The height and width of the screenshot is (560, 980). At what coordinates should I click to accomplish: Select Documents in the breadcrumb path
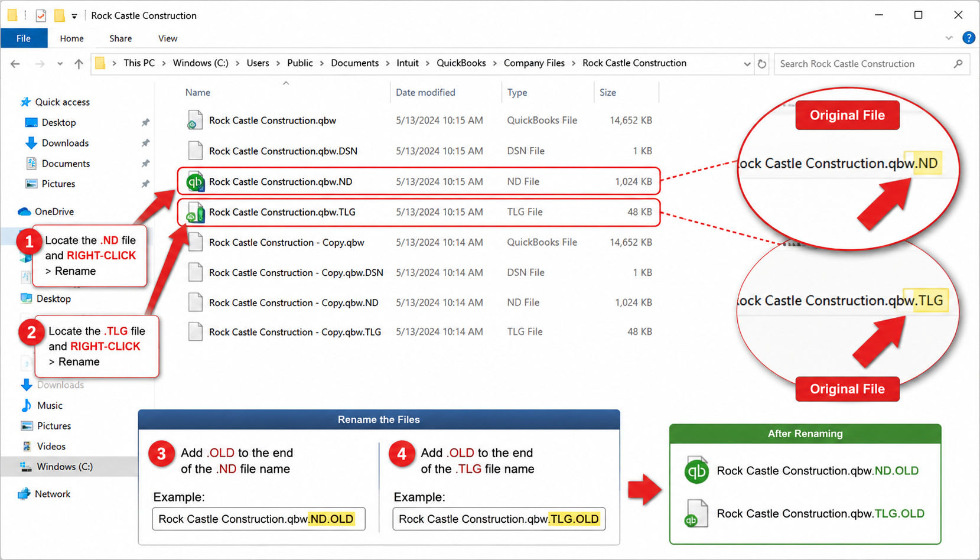355,63
